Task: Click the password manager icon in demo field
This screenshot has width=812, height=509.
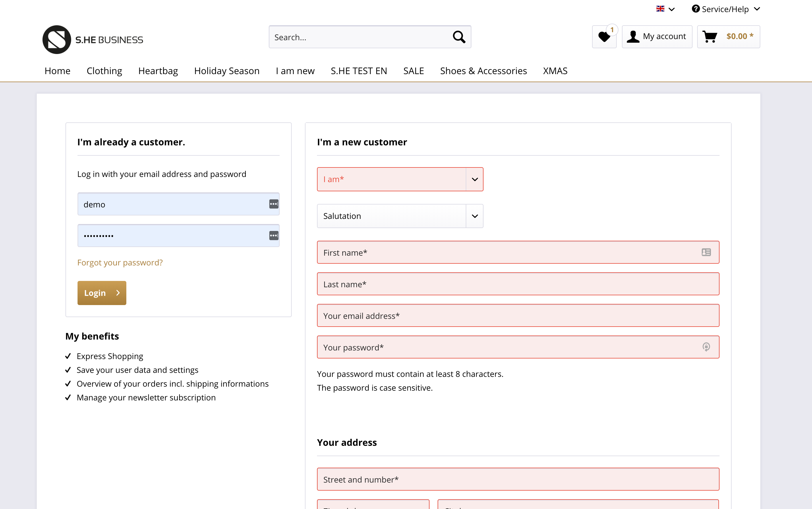Action: (x=274, y=204)
